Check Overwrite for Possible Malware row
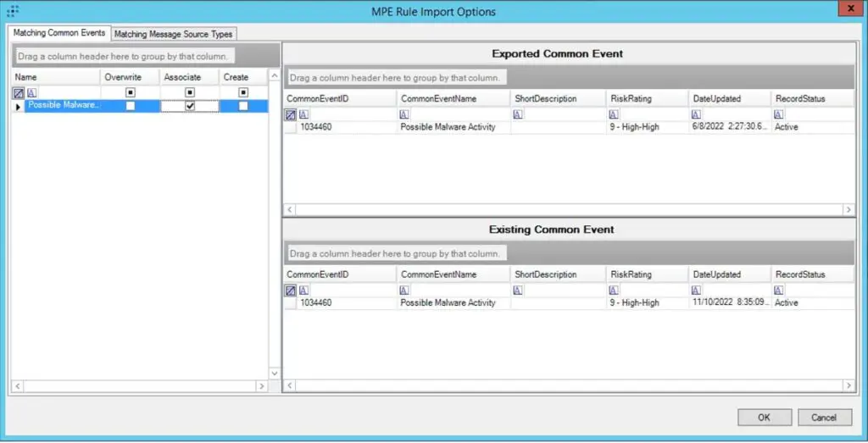 pyautogui.click(x=131, y=106)
